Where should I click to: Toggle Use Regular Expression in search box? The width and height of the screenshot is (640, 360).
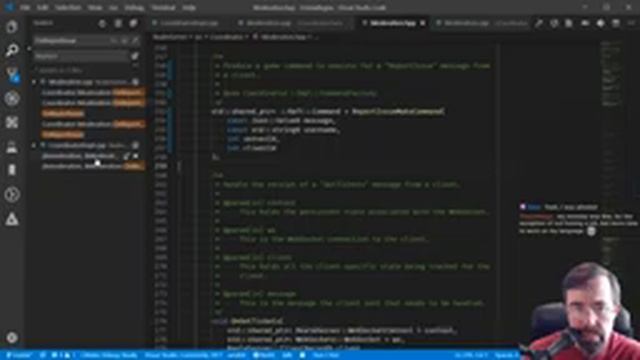[135, 40]
